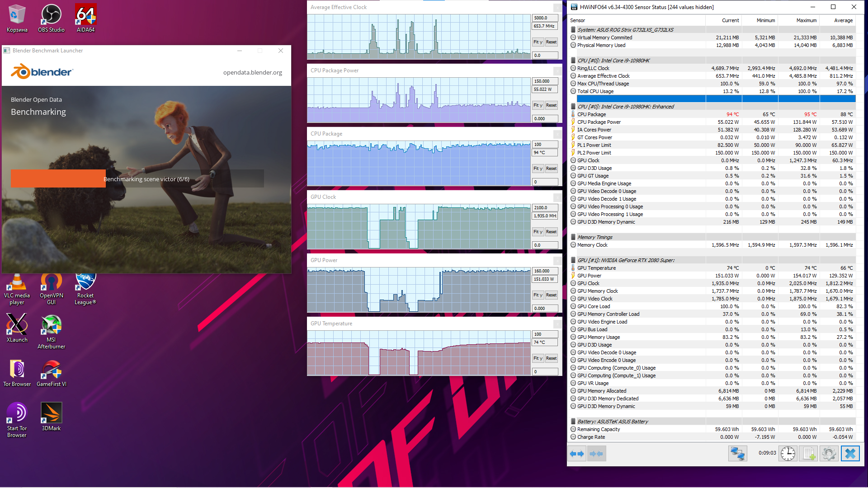The image size is (868, 488).
Task: Select the Remaining Capacity battery row
Action: pyautogui.click(x=712, y=429)
